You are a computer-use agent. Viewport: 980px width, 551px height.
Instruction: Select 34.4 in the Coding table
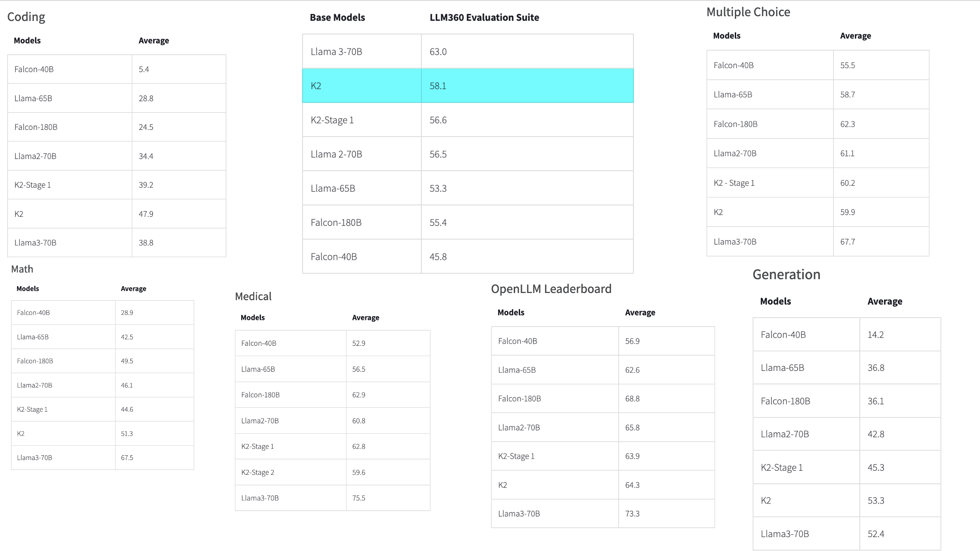[146, 156]
